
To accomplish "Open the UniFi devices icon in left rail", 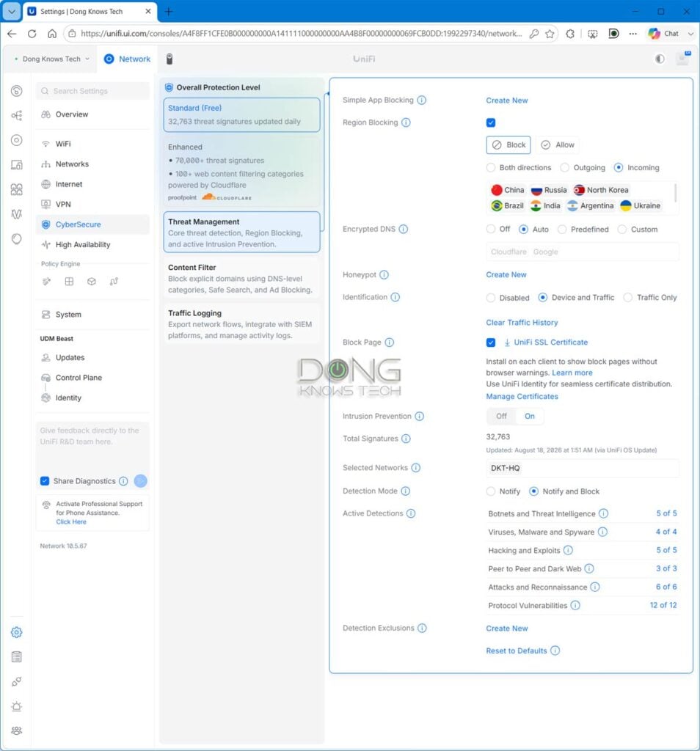I will coord(17,140).
